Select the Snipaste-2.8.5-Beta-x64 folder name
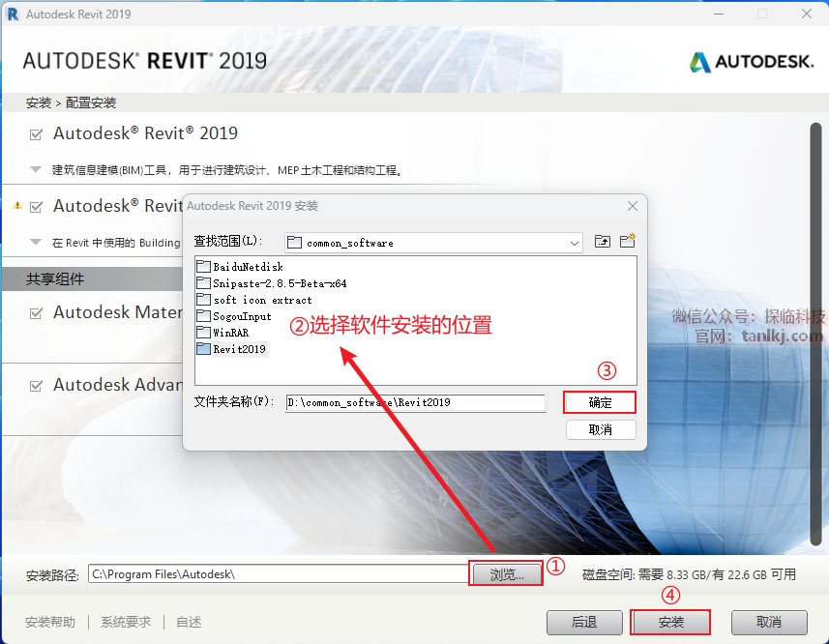This screenshot has height=644, width=829. 280,283
